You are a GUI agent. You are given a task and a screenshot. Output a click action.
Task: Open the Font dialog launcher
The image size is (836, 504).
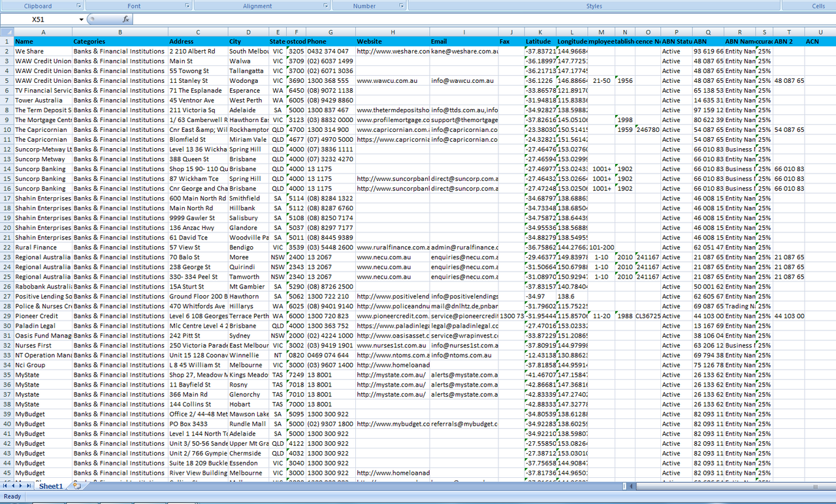pyautogui.click(x=187, y=6)
